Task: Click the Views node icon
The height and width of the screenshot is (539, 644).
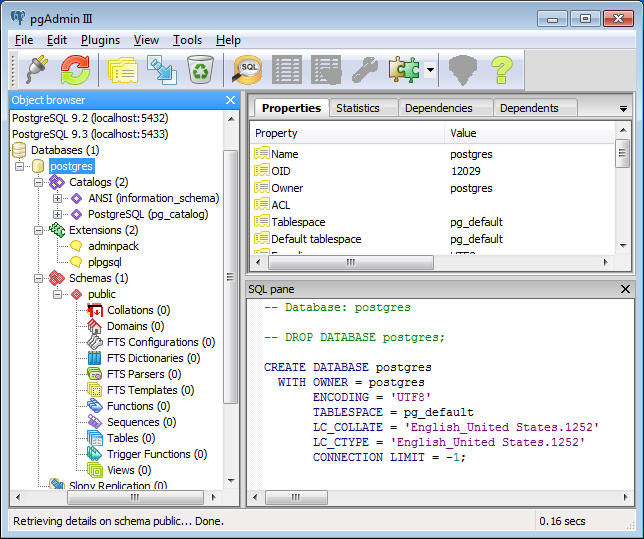Action: click(95, 470)
